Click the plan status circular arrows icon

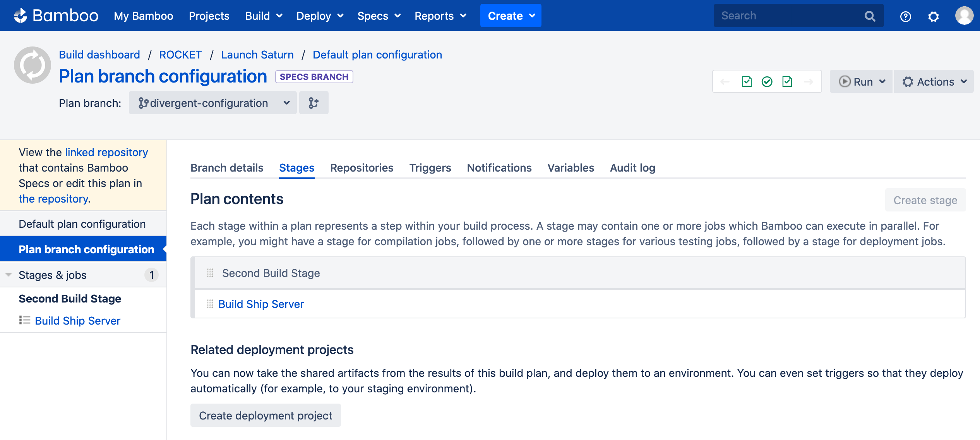(x=33, y=65)
